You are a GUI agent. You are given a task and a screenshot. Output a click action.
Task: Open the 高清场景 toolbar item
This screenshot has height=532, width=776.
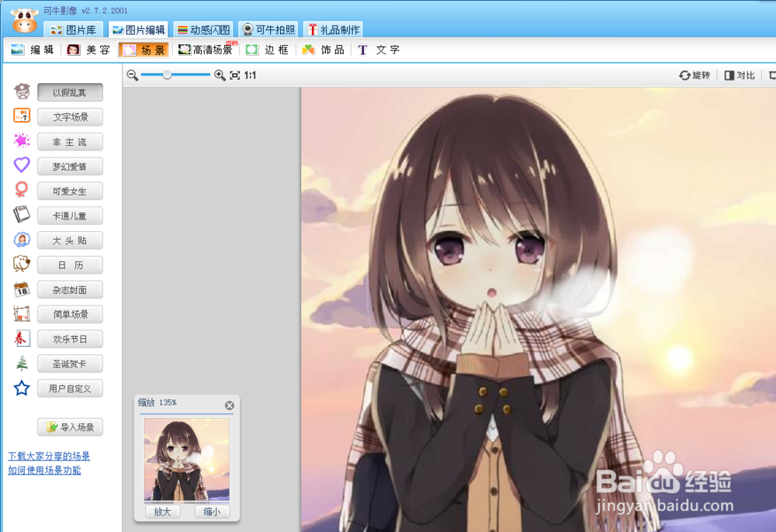click(x=206, y=50)
